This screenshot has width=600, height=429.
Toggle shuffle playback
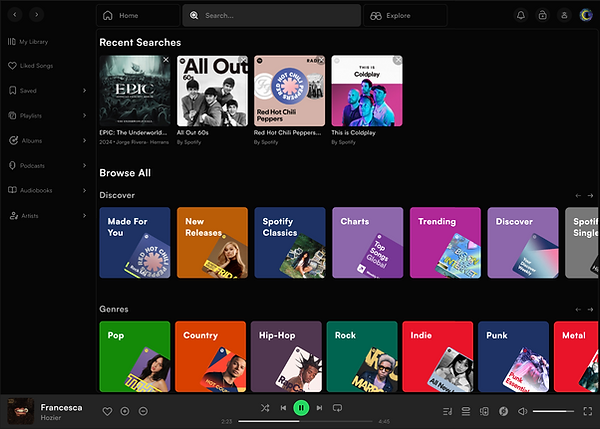(265, 408)
